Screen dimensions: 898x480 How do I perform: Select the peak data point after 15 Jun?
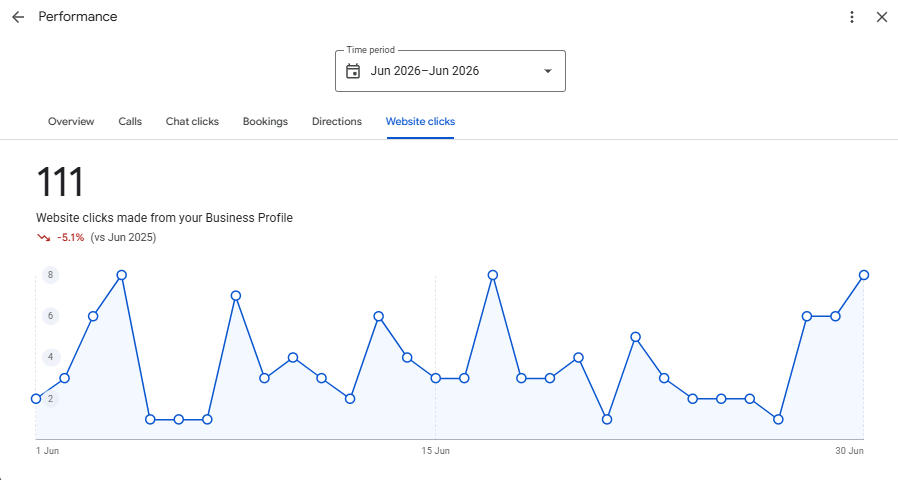[x=493, y=275]
